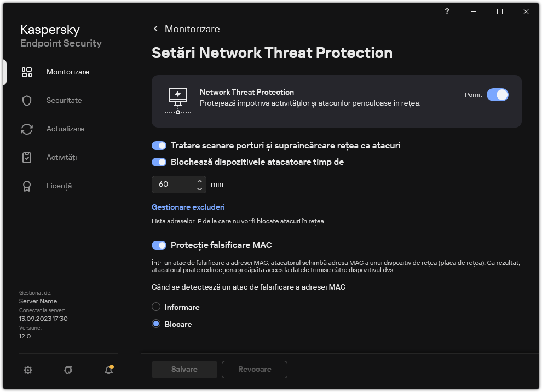
Task: Decrease blocking minutes with the down arrow
Action: point(199,188)
